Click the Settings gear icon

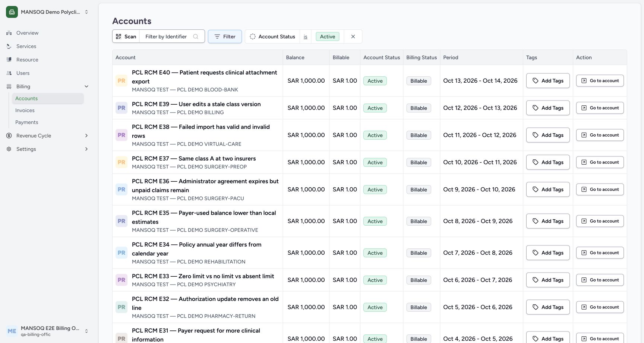coord(9,149)
